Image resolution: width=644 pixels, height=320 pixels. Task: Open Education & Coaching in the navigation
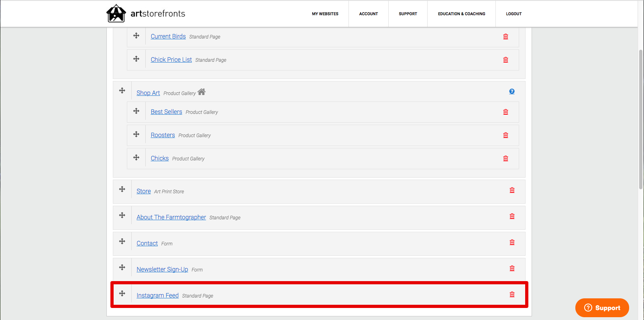pyautogui.click(x=462, y=14)
